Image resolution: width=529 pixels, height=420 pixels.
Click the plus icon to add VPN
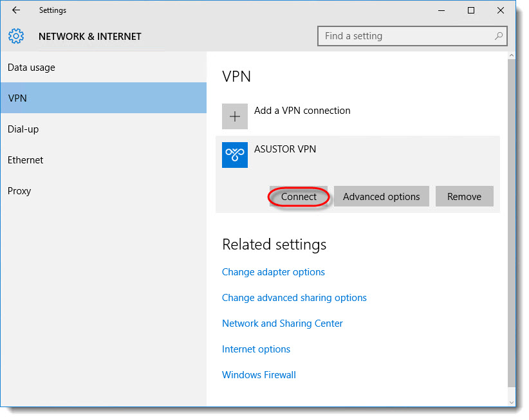click(x=235, y=116)
